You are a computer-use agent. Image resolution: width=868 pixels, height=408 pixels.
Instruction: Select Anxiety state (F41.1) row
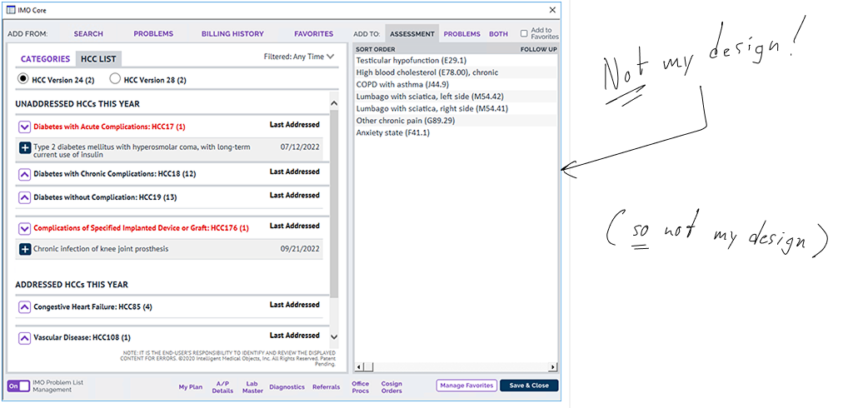(455, 133)
